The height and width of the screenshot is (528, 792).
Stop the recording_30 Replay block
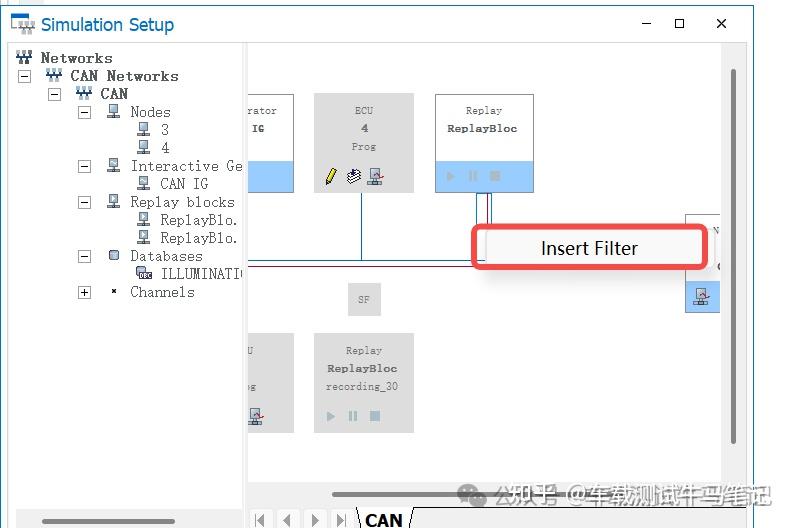pyautogui.click(x=375, y=416)
